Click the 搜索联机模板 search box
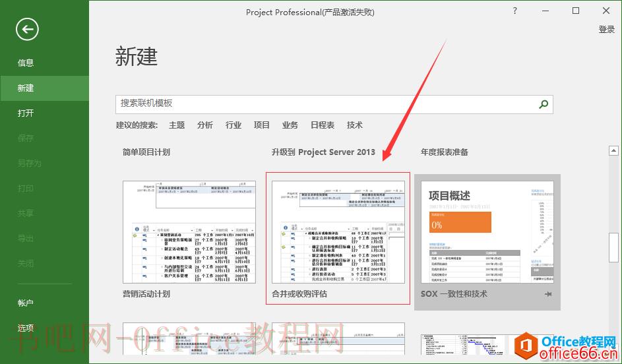 tap(334, 104)
